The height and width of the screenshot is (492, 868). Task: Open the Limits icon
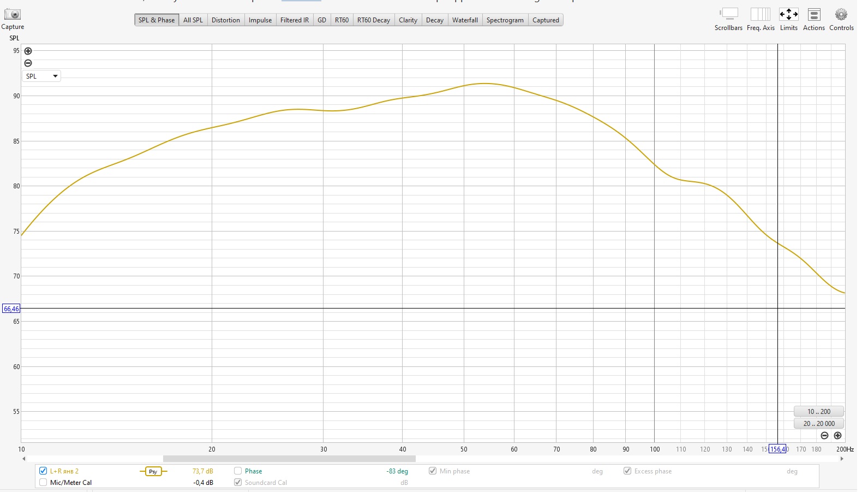coord(789,14)
